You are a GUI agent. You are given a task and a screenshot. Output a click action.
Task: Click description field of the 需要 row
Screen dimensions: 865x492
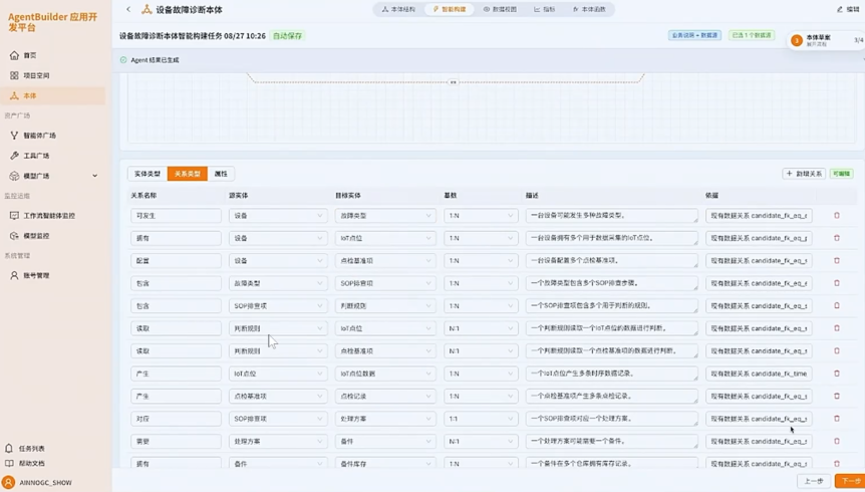click(611, 441)
